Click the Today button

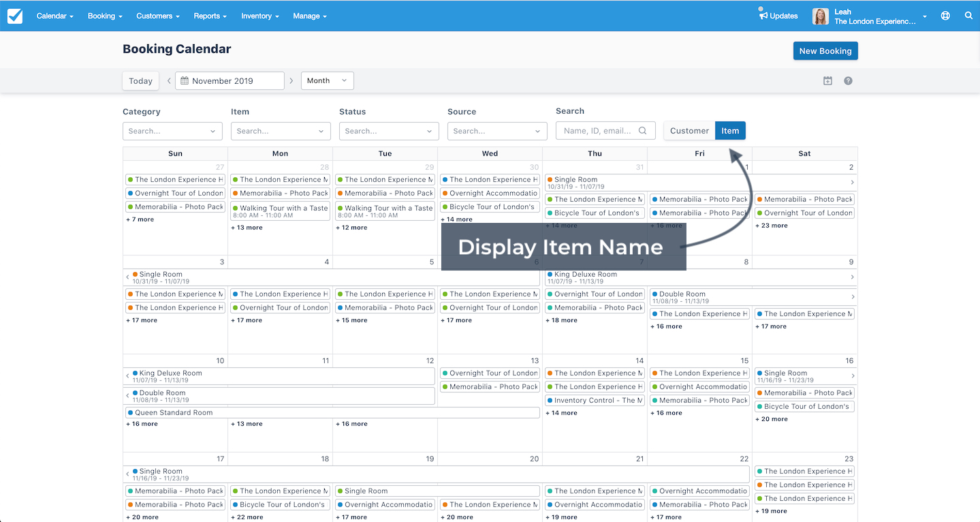click(x=140, y=80)
